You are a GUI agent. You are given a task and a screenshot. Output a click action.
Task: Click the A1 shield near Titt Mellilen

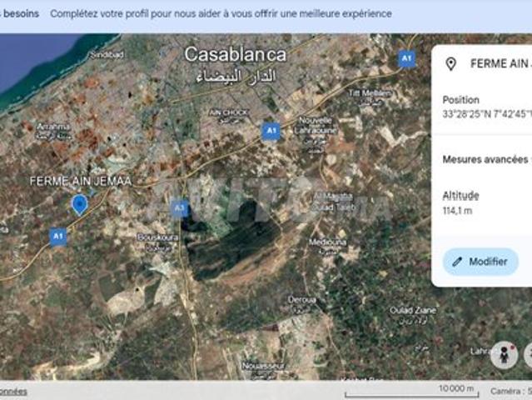coord(406,58)
